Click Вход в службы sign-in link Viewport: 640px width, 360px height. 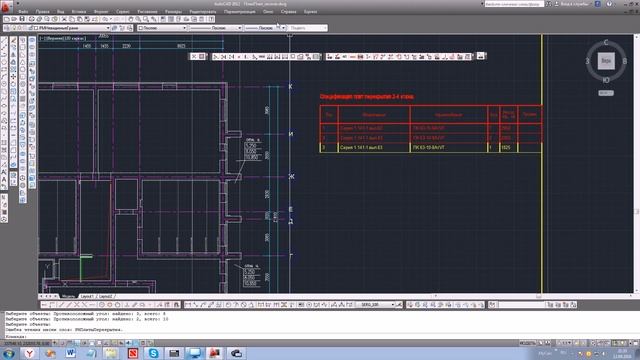pyautogui.click(x=574, y=4)
